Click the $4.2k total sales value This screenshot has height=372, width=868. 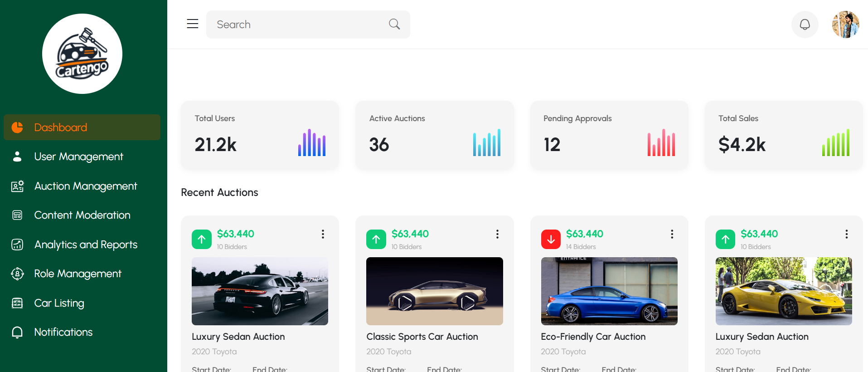pos(742,145)
